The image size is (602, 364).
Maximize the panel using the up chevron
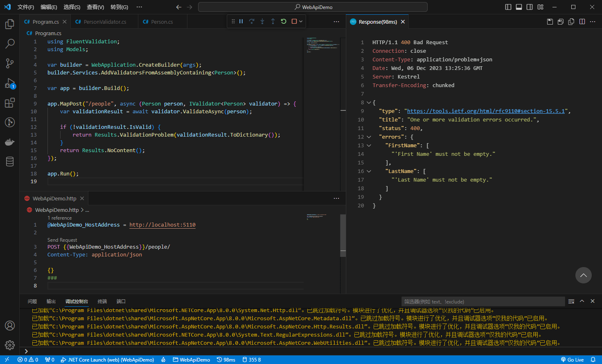click(582, 301)
